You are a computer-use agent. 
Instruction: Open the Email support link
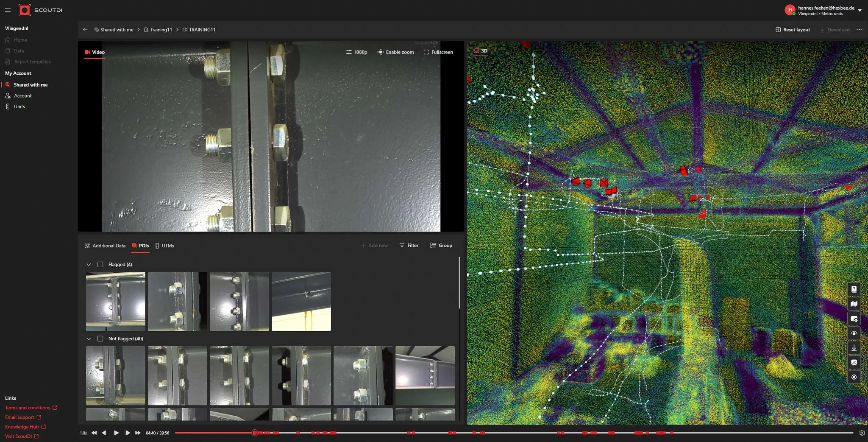tap(23, 417)
